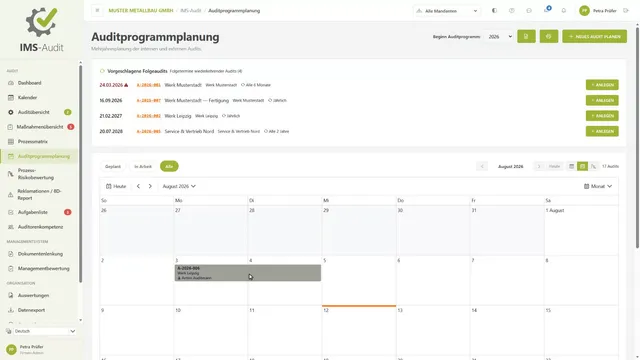
Task: Click Neues Audit planen button
Action: pyautogui.click(x=594, y=36)
